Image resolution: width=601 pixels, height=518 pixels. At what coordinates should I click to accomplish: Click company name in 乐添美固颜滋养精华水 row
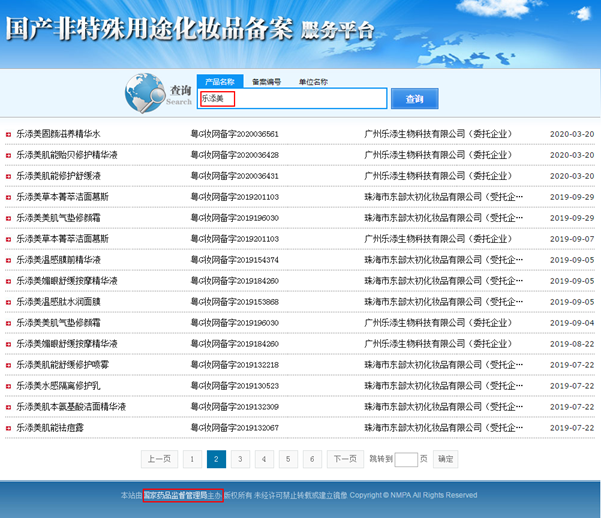[x=438, y=134]
